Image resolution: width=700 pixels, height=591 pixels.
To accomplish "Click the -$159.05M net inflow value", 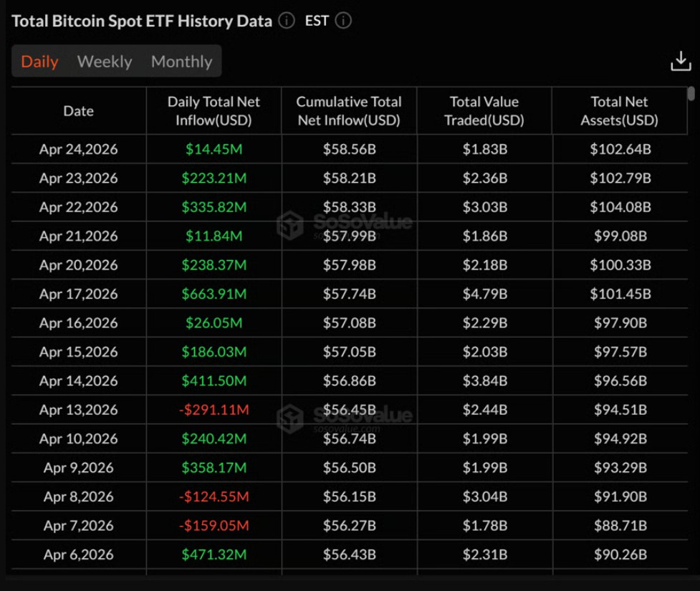I will (x=214, y=526).
